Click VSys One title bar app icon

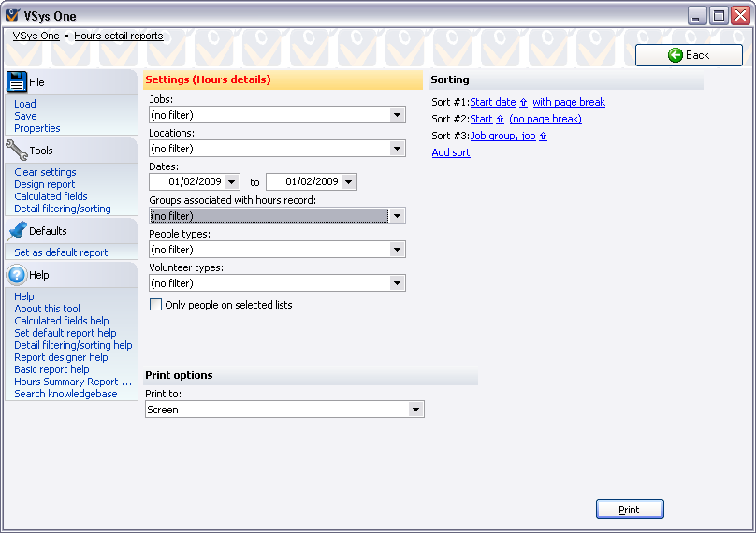pos(12,16)
